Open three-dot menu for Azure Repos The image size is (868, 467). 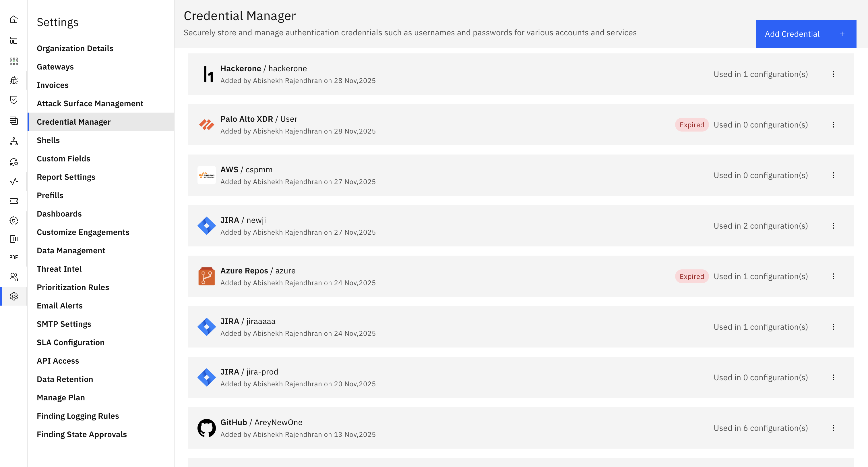pyautogui.click(x=833, y=277)
